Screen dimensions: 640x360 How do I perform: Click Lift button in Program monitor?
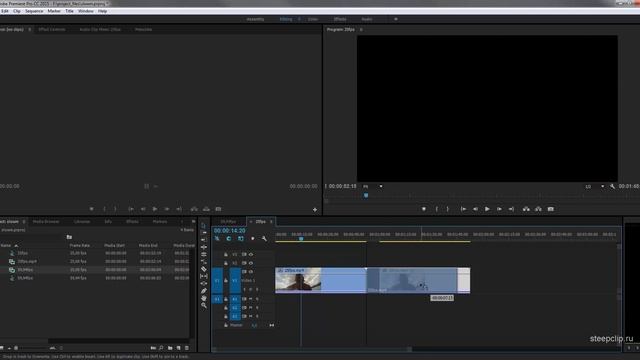[527, 209]
